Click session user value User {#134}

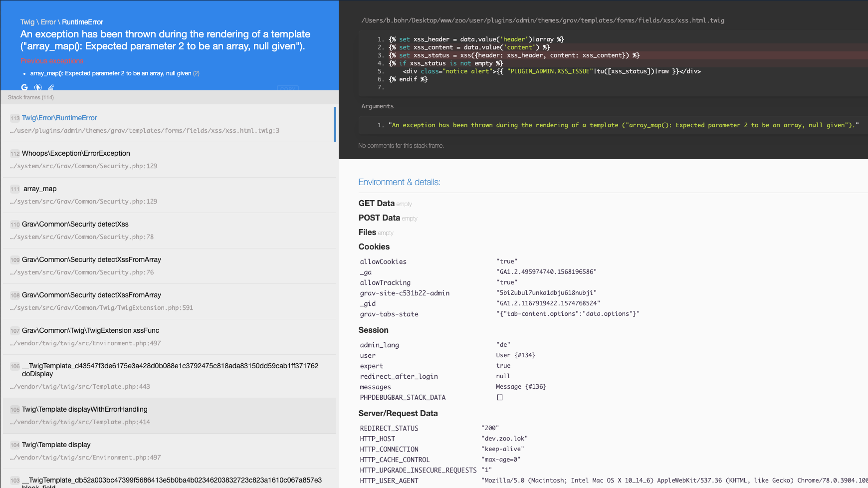(x=515, y=355)
